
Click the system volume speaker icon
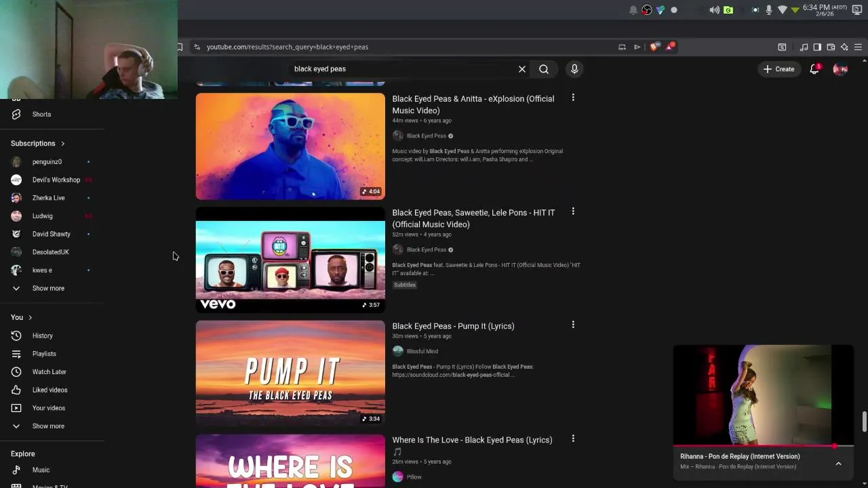[714, 9]
